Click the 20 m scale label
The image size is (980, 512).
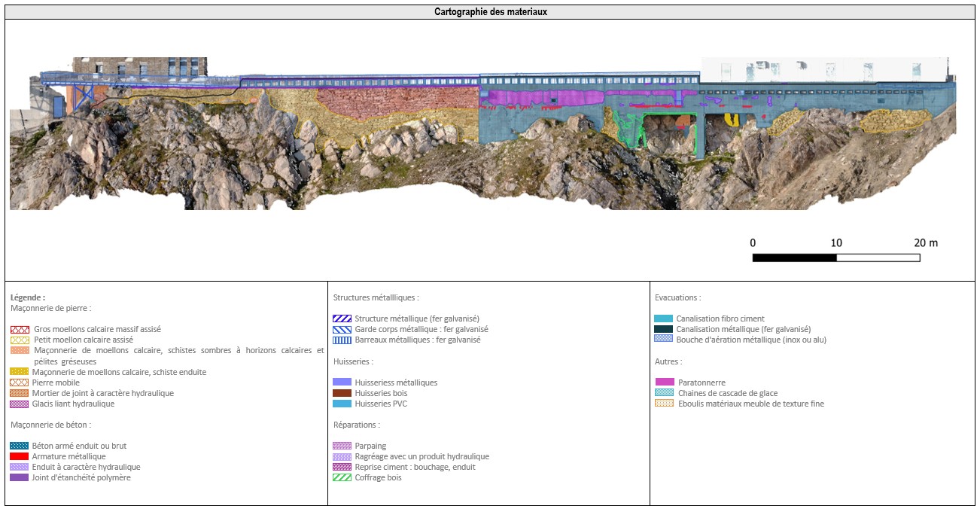(926, 242)
